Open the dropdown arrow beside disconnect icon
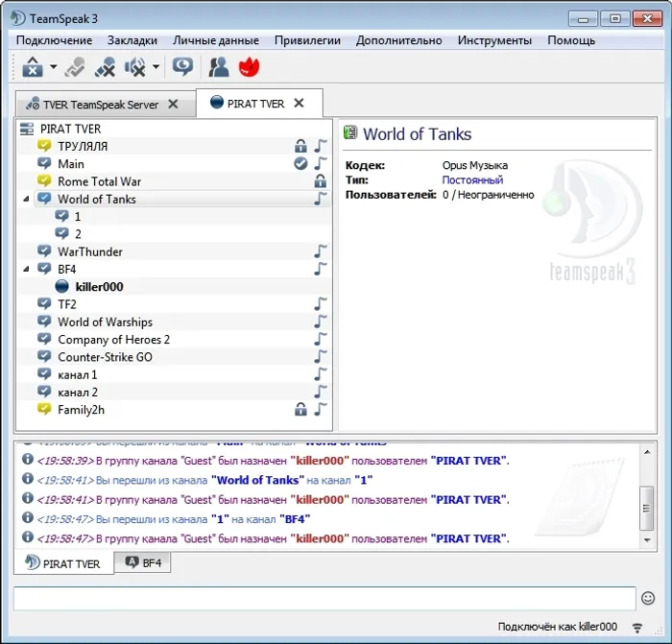 tap(53, 67)
